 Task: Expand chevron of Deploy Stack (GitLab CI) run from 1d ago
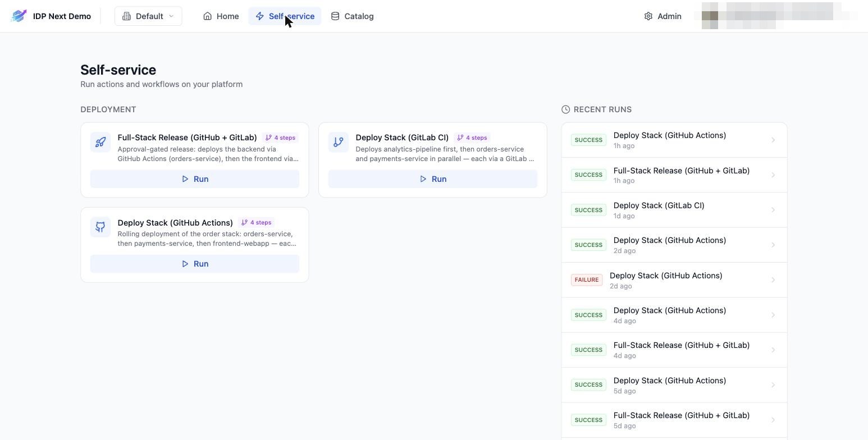pos(773,210)
